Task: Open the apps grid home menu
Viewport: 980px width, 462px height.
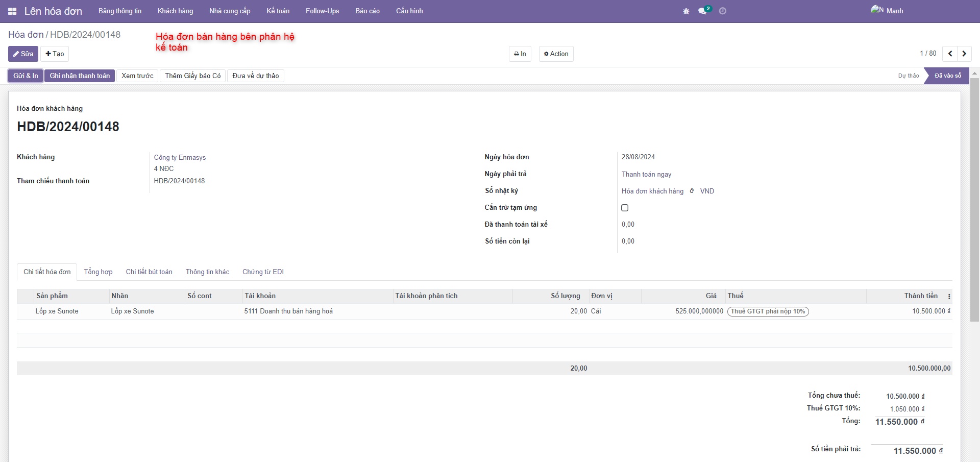Action: (12, 11)
